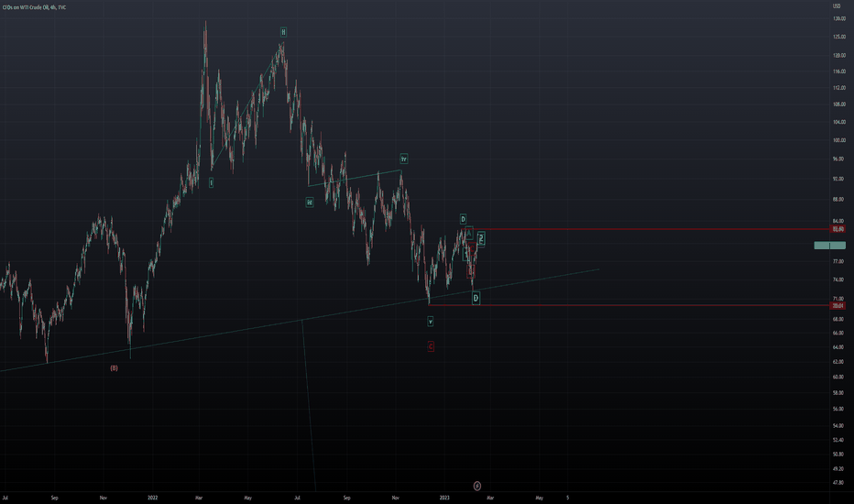Click the red (B) wave label
The height and width of the screenshot is (504, 854).
(x=114, y=367)
